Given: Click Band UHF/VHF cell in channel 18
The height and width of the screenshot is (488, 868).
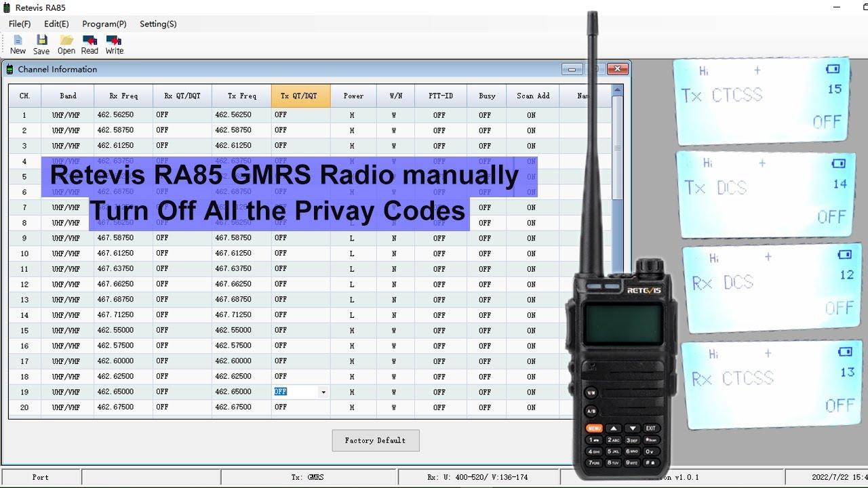Looking at the screenshot, I should click(68, 377).
